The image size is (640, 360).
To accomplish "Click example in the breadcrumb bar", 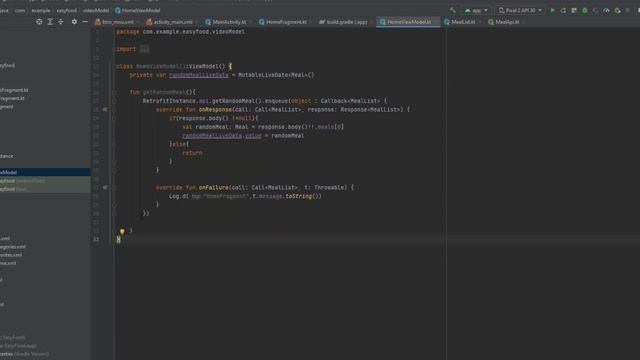I will click(41, 11).
